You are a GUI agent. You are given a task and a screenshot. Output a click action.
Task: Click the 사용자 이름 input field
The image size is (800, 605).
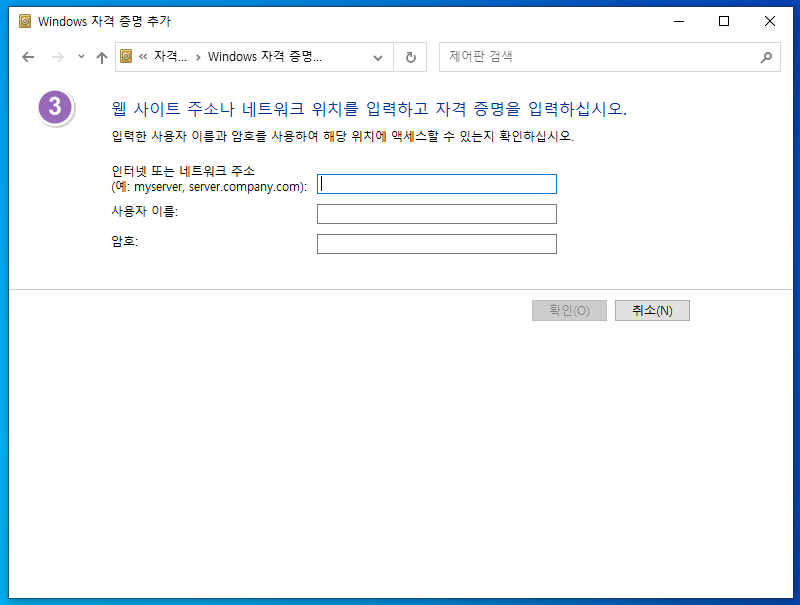pyautogui.click(x=437, y=214)
